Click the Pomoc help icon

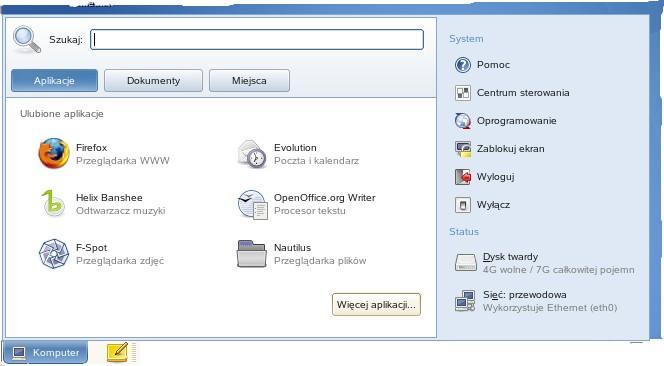pos(463,65)
